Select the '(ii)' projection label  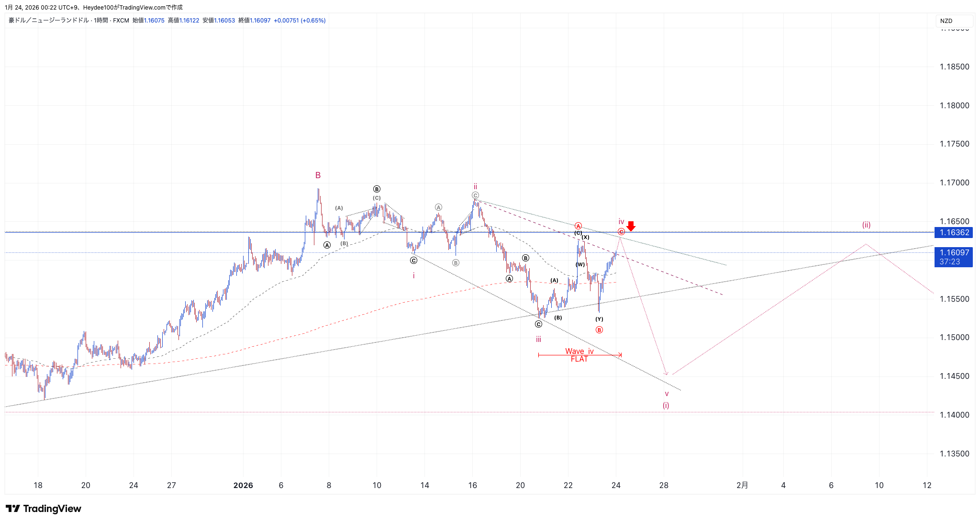click(x=866, y=225)
